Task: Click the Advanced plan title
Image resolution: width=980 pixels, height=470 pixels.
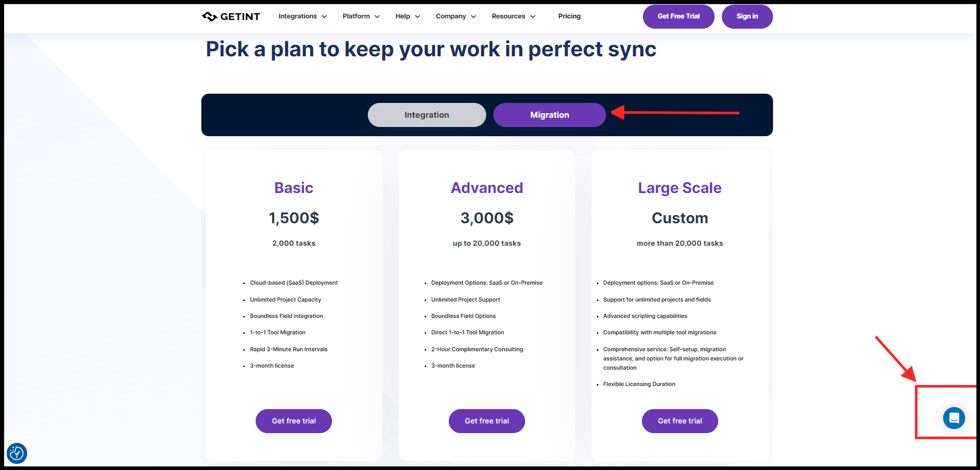Action: coord(487,188)
